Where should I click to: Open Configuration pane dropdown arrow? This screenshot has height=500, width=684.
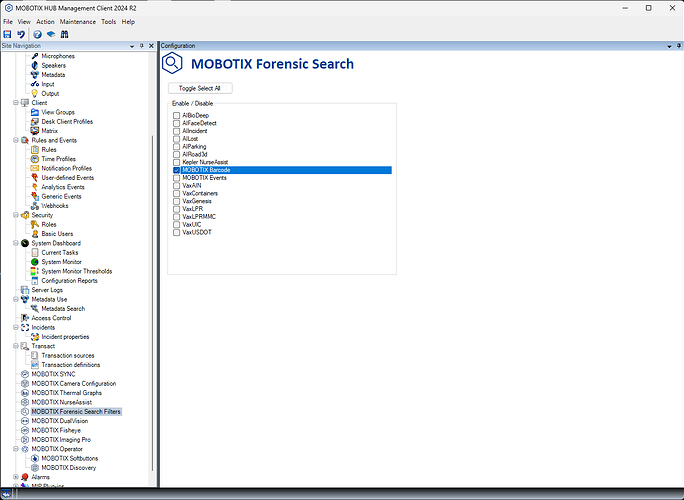point(669,46)
